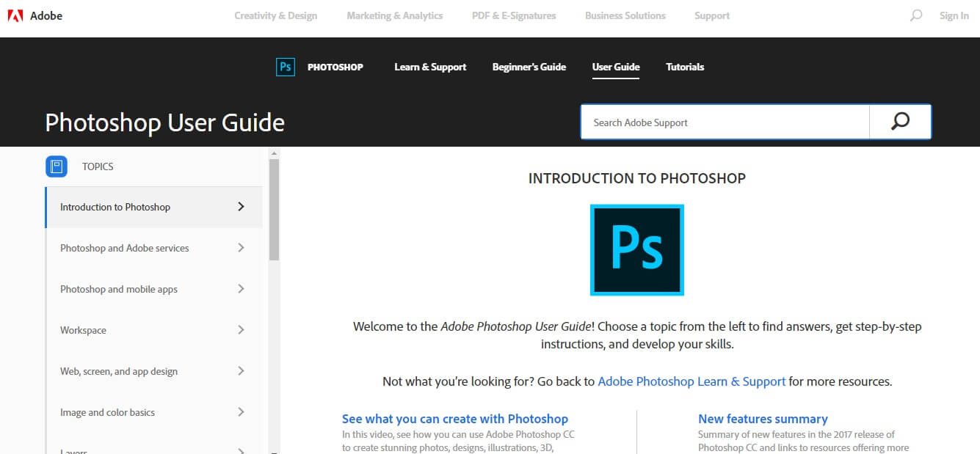Open Adobe Photoshop Learn & Support link
The height and width of the screenshot is (454, 980).
point(692,381)
